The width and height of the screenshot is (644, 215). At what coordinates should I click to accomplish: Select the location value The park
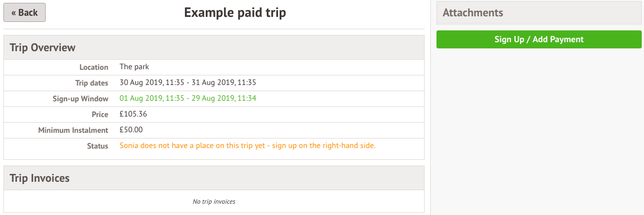tap(134, 67)
